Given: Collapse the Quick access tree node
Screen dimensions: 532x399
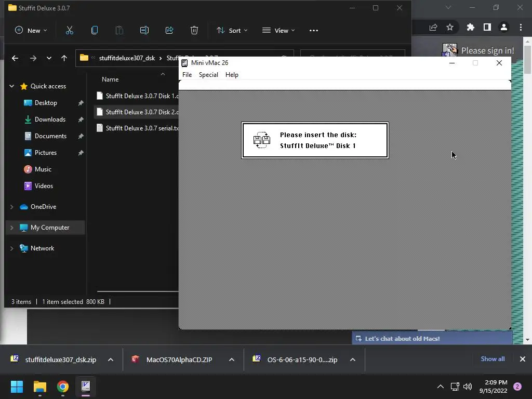Looking at the screenshot, I should click(11, 86).
